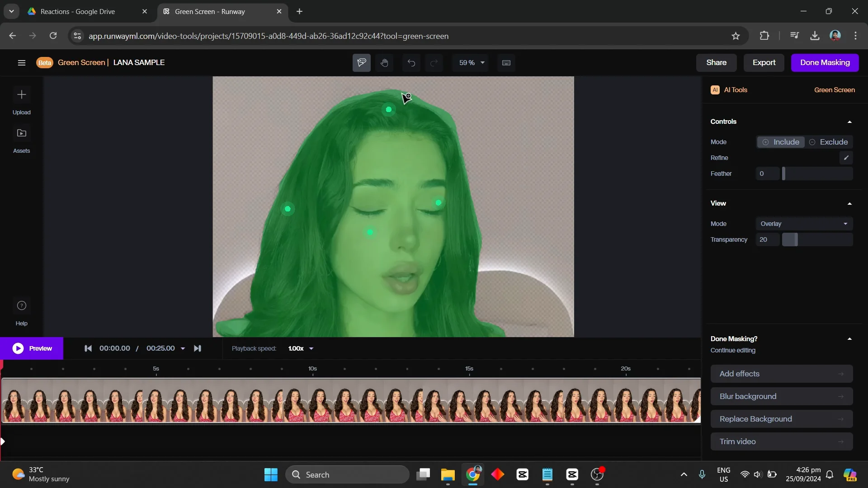Open the zoom percentage dropdown
The height and width of the screenshot is (488, 868).
pyautogui.click(x=471, y=62)
